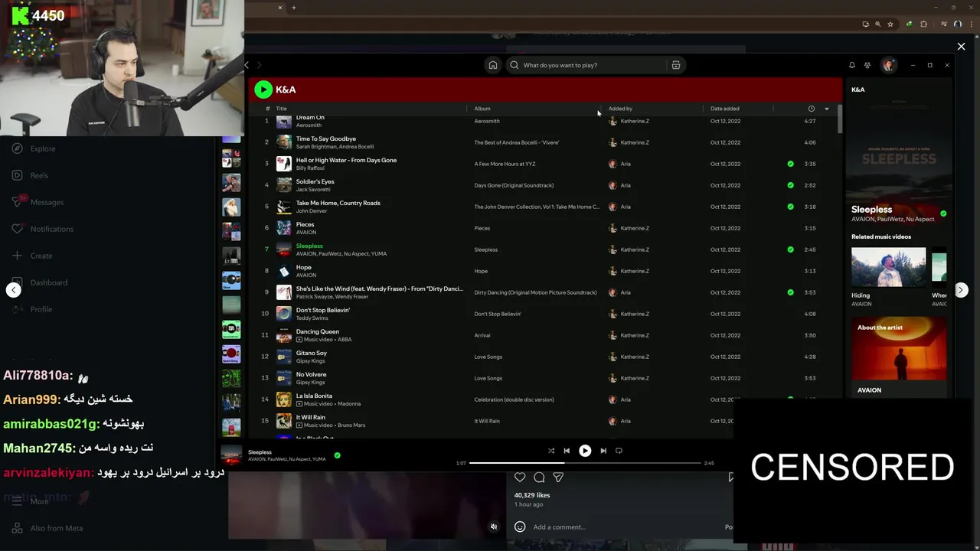Toggle the green check beside Sleepless in the player bar

(337, 455)
